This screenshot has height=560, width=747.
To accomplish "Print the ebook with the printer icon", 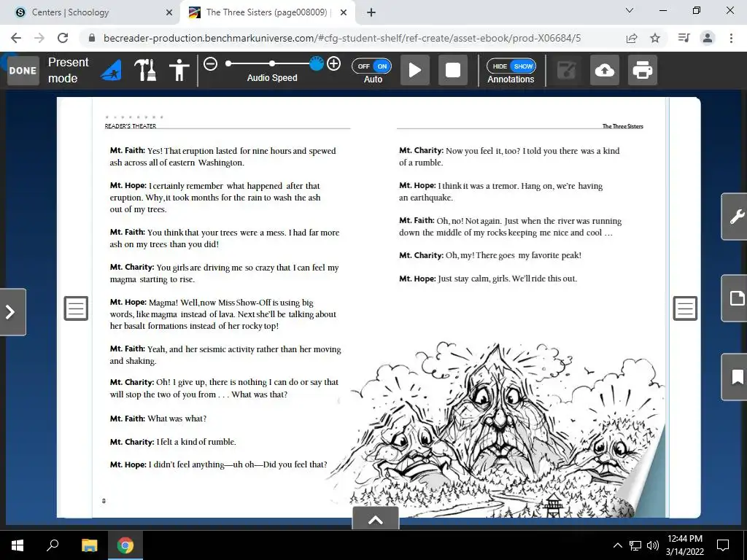I will coord(642,71).
